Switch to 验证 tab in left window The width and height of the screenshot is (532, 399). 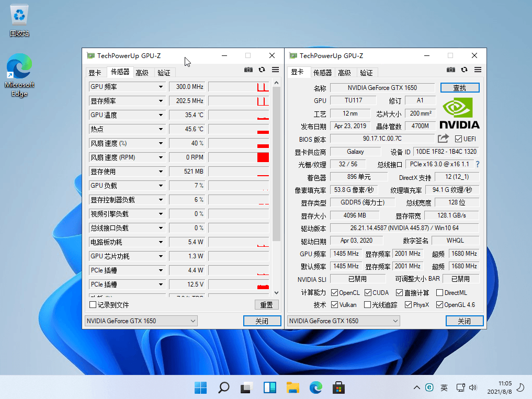[x=164, y=73]
